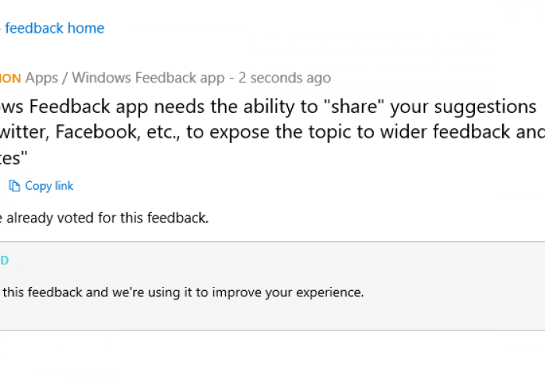
Task: Click the word "share" in title
Action: (x=353, y=107)
